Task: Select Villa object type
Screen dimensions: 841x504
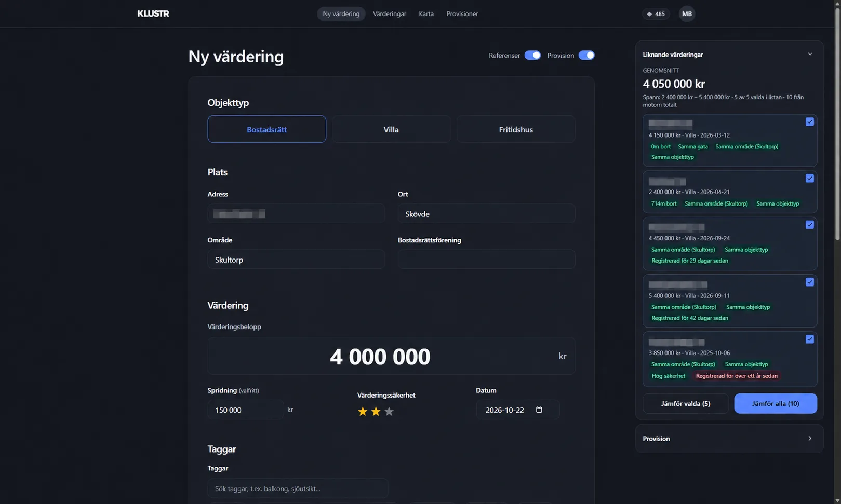Action: [391, 129]
